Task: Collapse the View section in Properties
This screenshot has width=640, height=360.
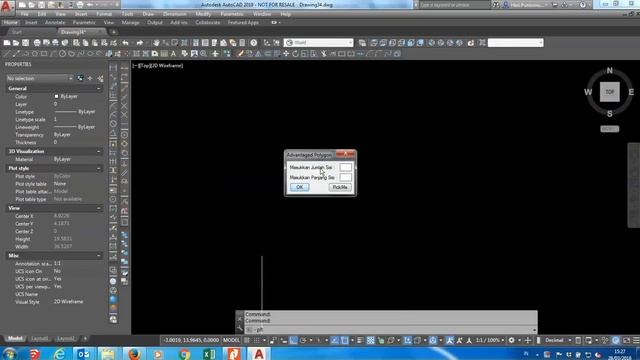Action: (98, 208)
